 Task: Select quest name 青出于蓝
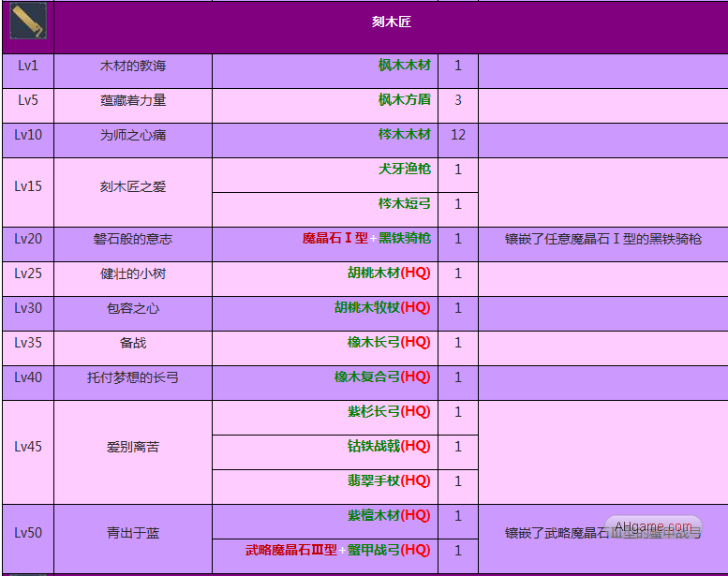tap(133, 533)
